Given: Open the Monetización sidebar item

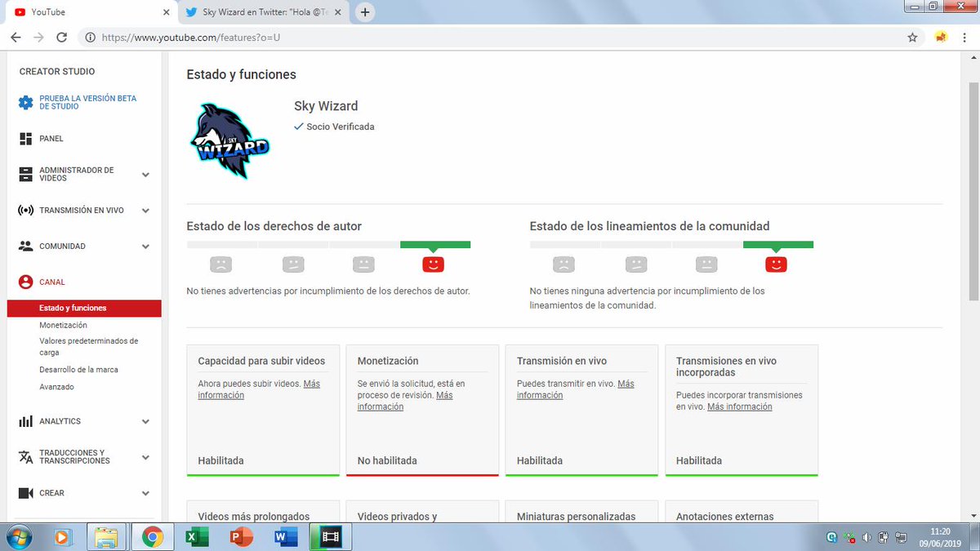Looking at the screenshot, I should point(63,326).
